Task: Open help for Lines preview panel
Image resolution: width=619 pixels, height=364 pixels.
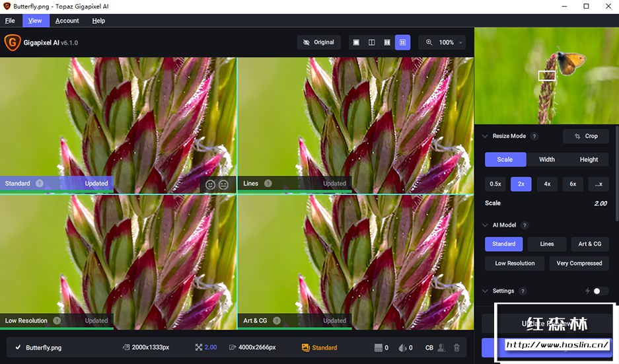Action: tap(268, 183)
